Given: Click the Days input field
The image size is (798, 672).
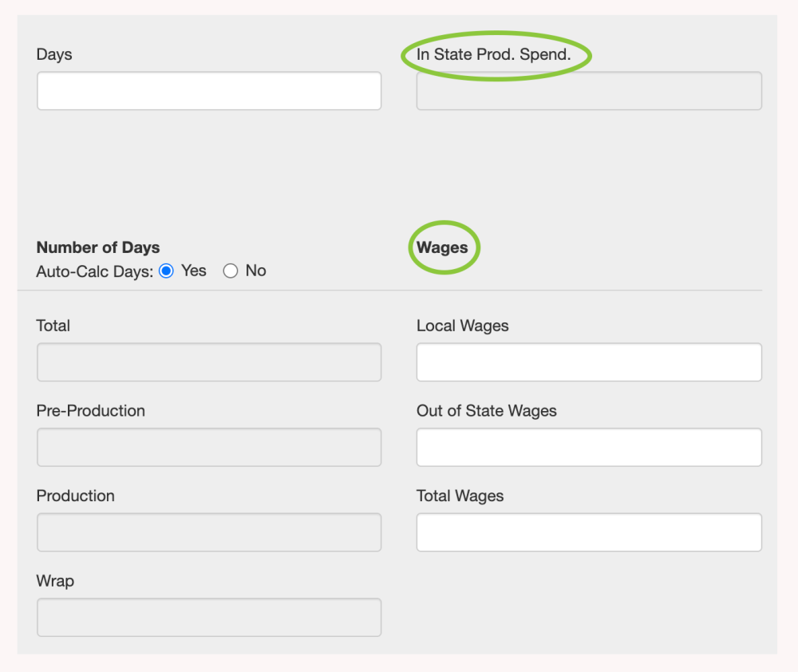Looking at the screenshot, I should click(x=208, y=91).
